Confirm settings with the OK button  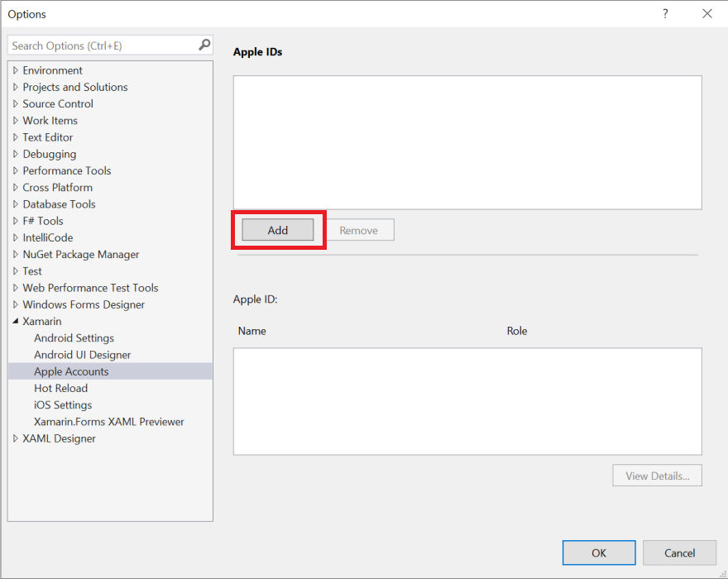[x=598, y=553]
